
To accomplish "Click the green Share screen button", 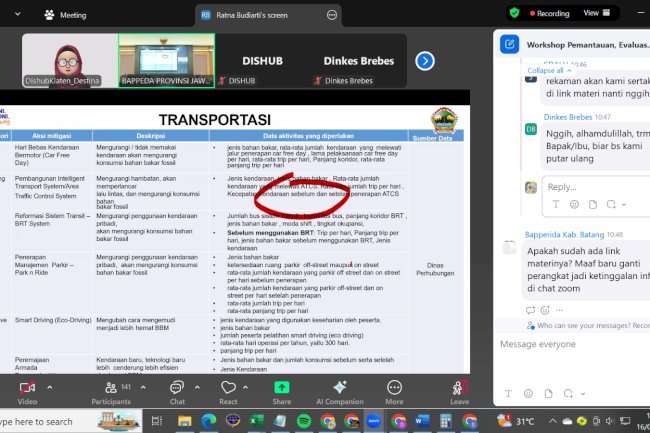I will (282, 389).
